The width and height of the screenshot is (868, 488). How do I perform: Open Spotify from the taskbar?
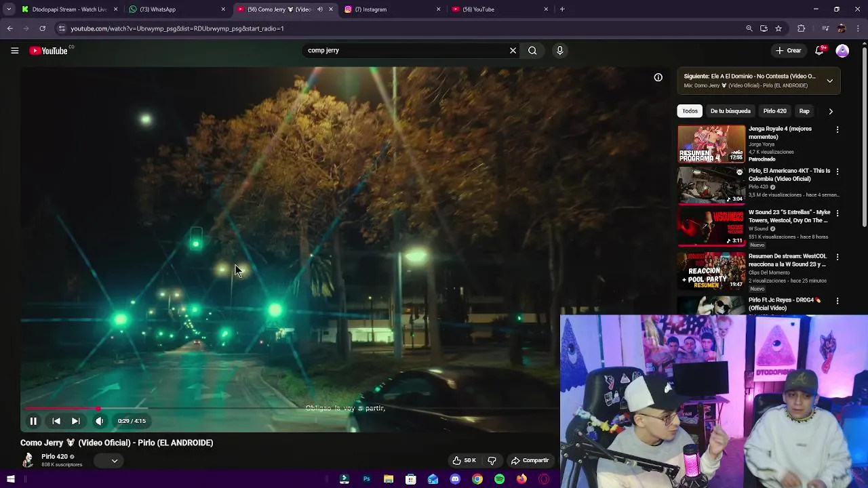[499, 479]
